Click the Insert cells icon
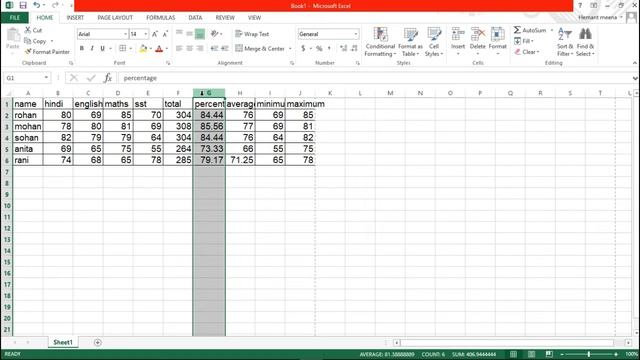 [458, 34]
